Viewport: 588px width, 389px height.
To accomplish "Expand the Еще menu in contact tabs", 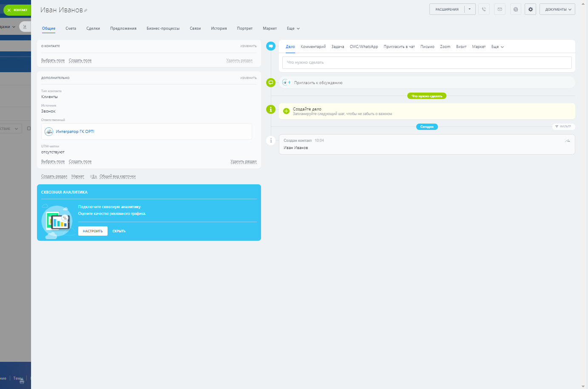I will tap(293, 28).
